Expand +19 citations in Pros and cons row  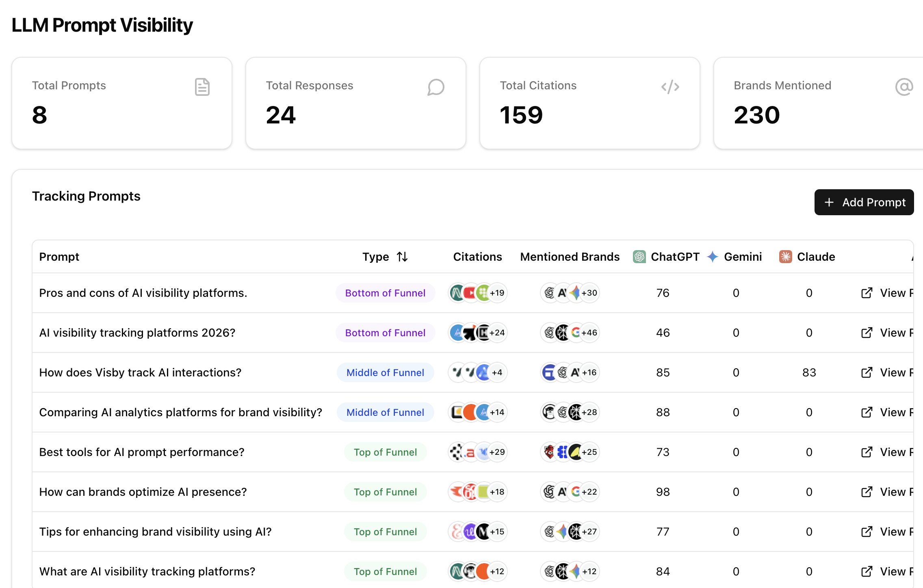[497, 293]
